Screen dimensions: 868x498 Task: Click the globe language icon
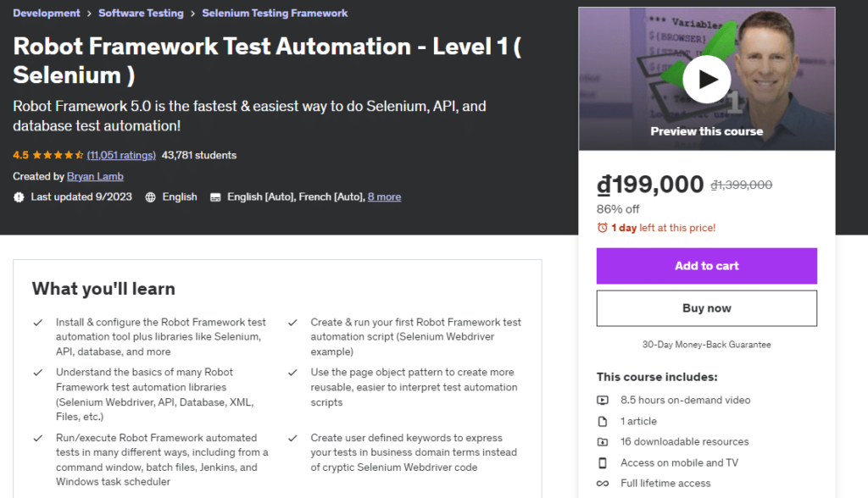pyautogui.click(x=150, y=197)
